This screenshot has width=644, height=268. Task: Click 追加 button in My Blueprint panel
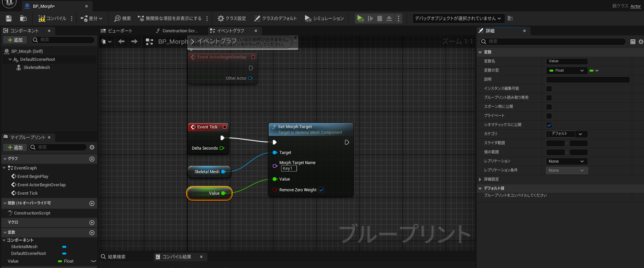click(x=15, y=148)
